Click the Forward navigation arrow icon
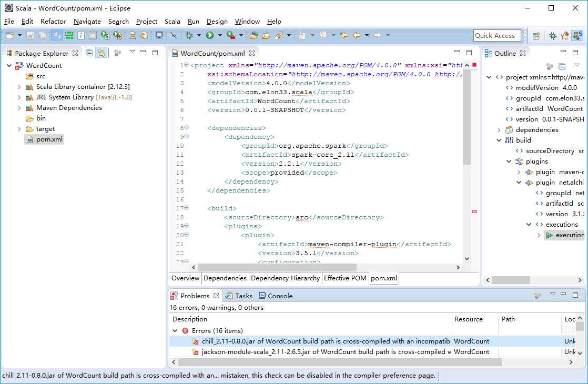This screenshot has height=384, width=588. coord(377,35)
